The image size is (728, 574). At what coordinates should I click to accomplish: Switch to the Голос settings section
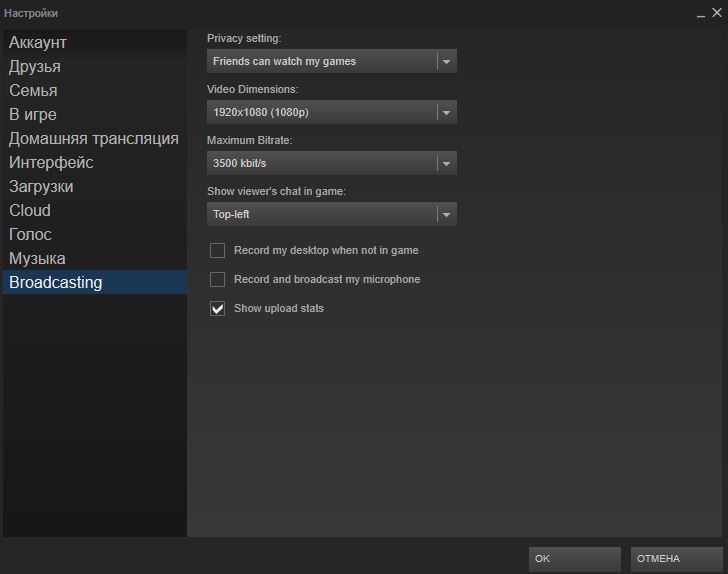(x=30, y=235)
